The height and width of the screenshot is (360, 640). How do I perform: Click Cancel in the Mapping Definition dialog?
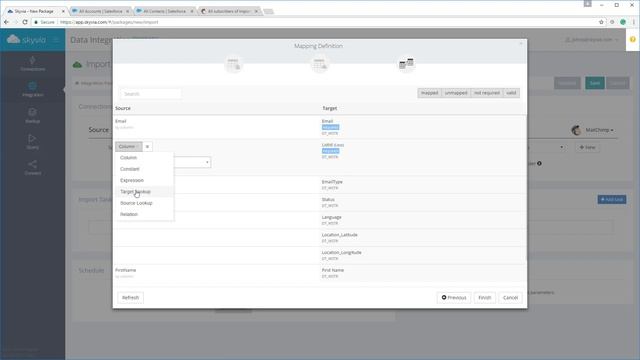tap(510, 298)
